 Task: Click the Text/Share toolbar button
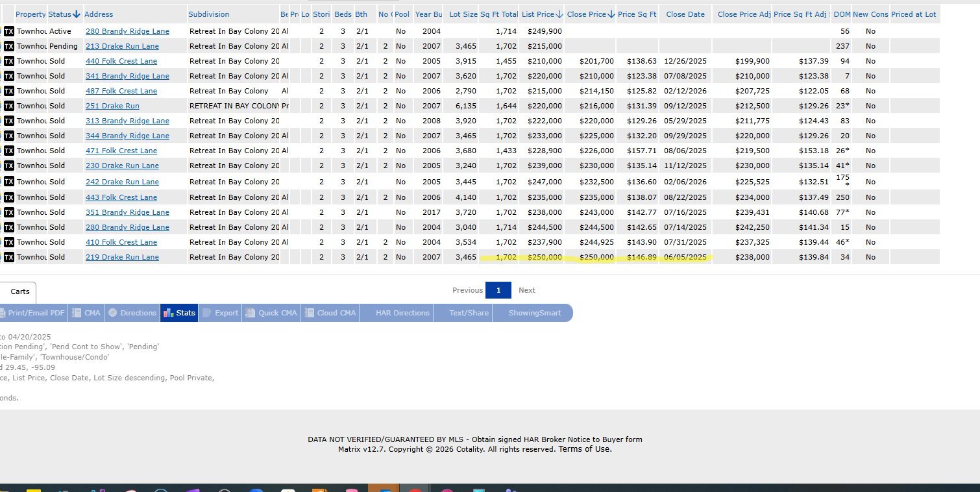pos(469,313)
